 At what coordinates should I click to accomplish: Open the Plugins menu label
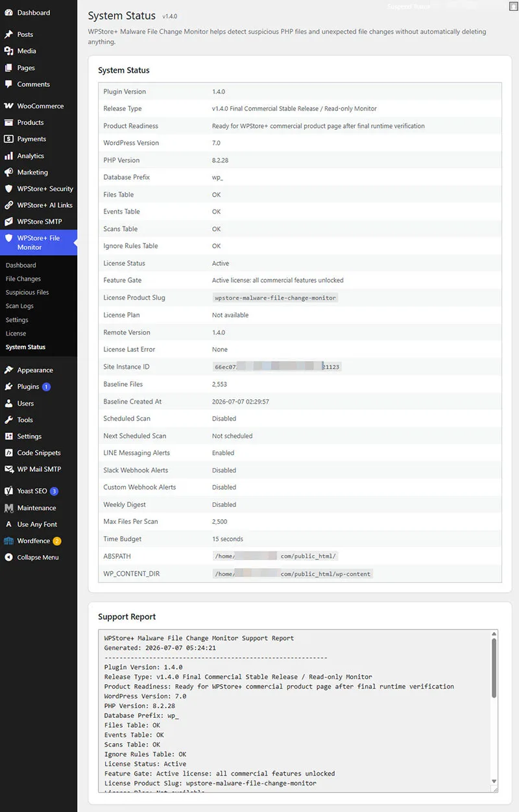[28, 386]
